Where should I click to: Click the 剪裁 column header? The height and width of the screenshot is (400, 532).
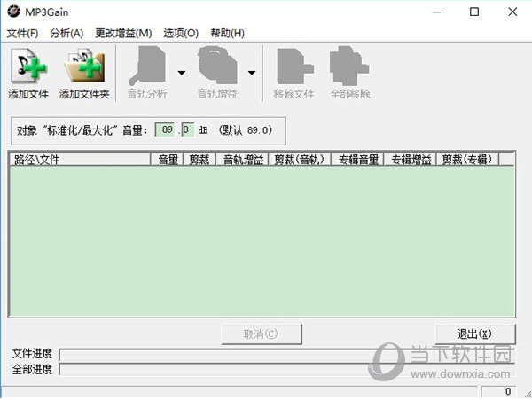pyautogui.click(x=199, y=159)
